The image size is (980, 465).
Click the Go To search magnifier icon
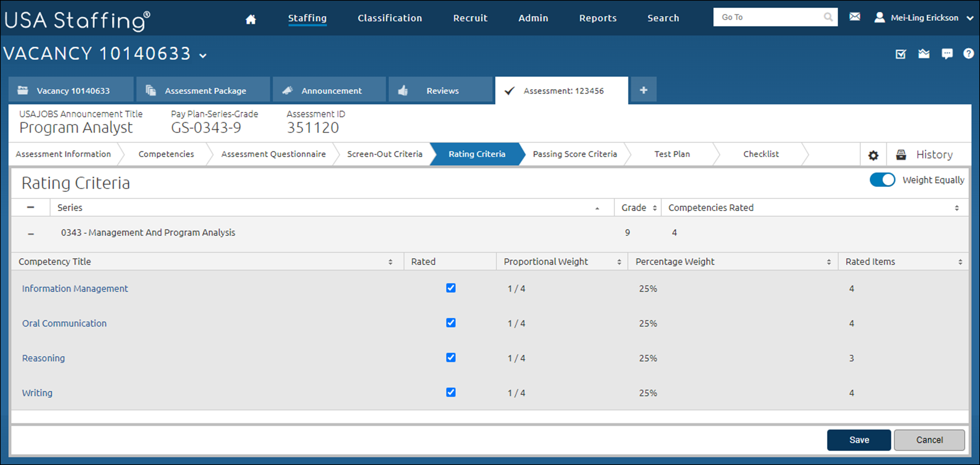pos(828,17)
